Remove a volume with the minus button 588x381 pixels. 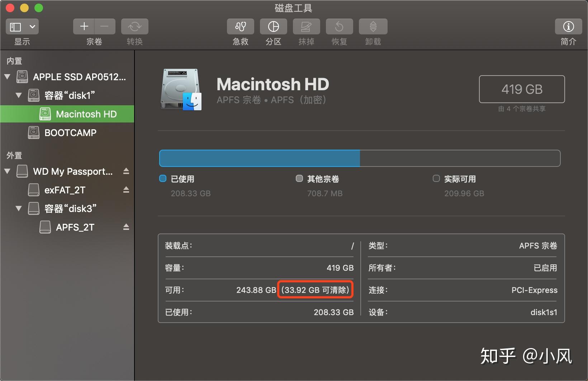click(105, 26)
